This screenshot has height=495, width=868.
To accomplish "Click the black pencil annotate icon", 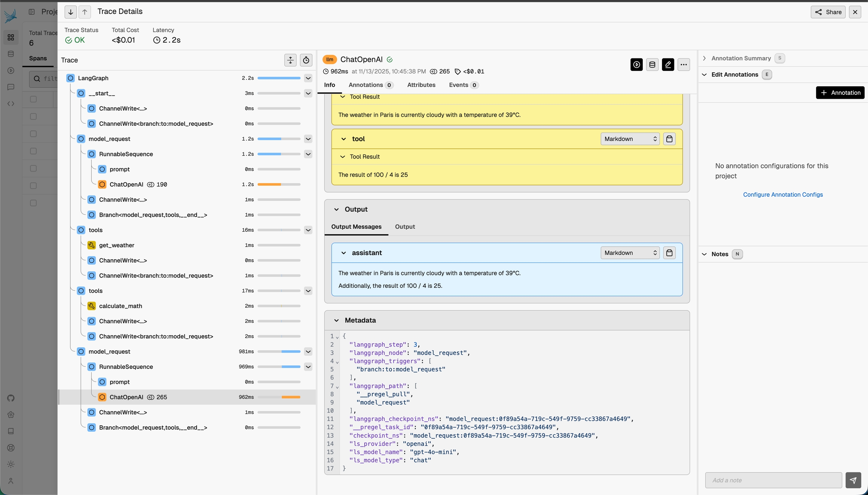I will tap(668, 65).
